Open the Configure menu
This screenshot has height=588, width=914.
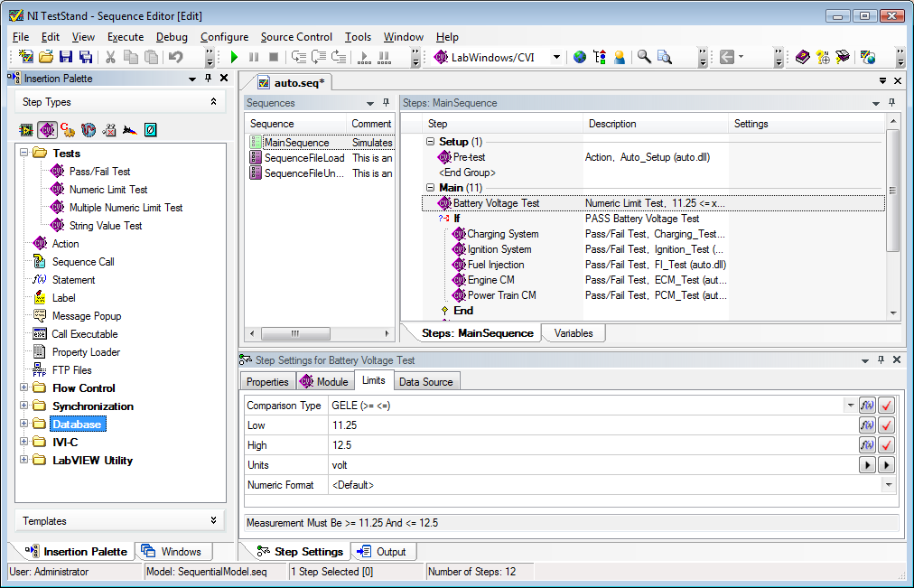click(x=224, y=37)
